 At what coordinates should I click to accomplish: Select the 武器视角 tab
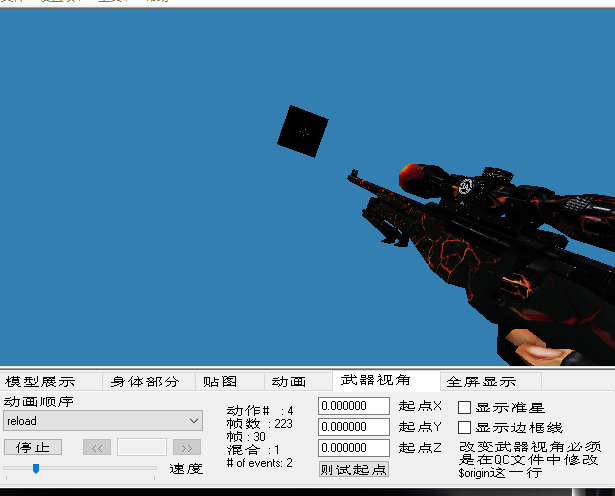point(386,380)
